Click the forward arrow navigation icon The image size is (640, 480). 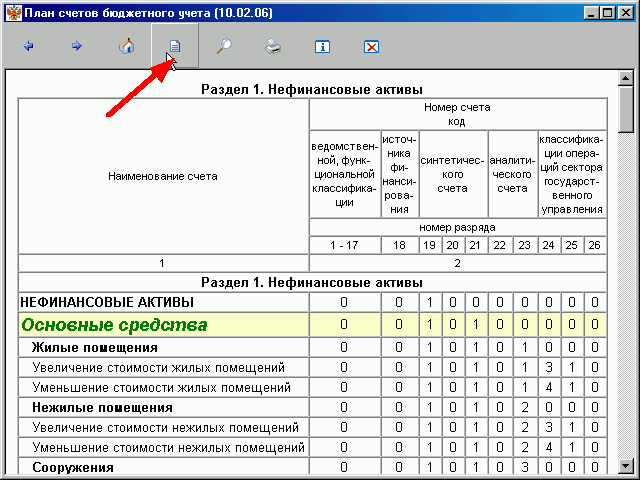(x=77, y=46)
